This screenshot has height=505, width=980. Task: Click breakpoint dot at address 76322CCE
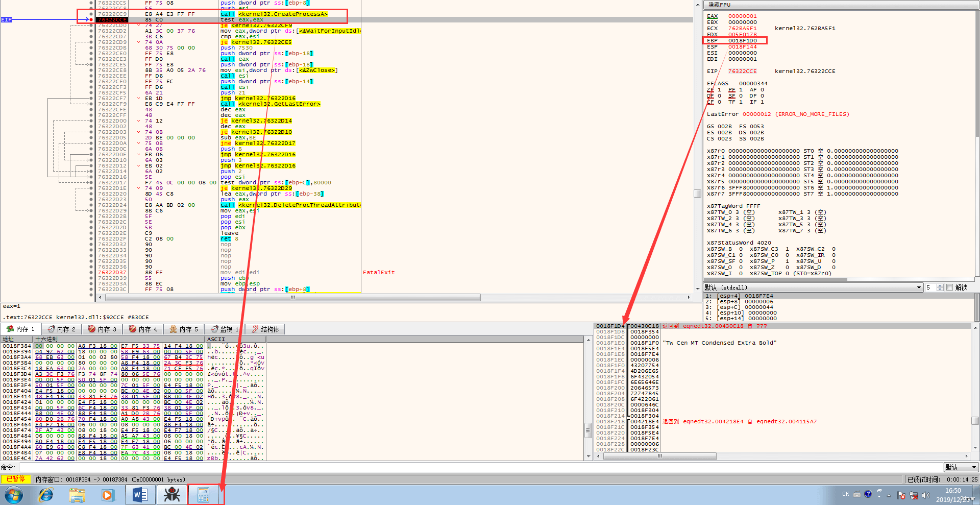[91, 20]
